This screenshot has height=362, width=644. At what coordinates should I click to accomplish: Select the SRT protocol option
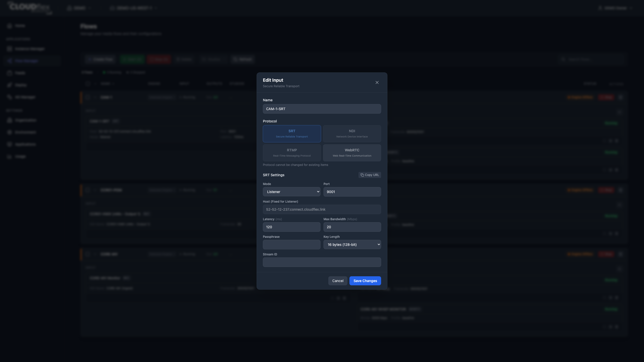[292, 134]
